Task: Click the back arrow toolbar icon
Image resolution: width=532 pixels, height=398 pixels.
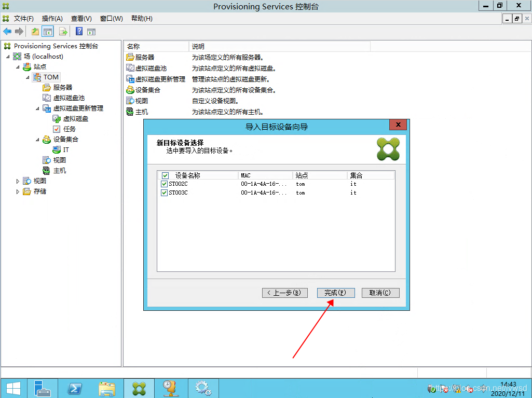Action: 7,32
